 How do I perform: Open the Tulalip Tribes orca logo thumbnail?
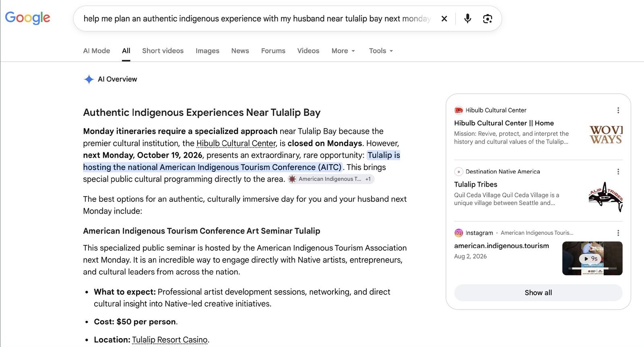606,197
